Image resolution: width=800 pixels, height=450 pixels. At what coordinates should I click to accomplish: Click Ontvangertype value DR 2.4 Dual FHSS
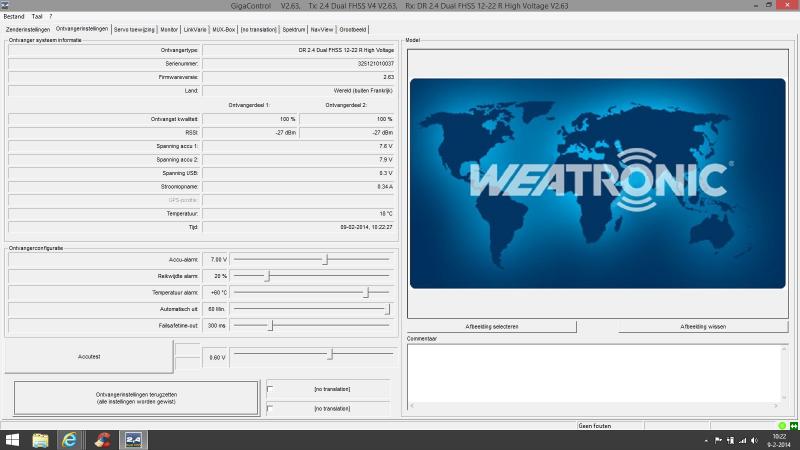point(346,50)
